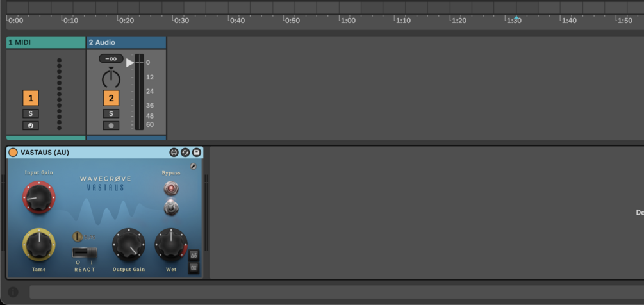Click the 1:50 mark on the time ruler

click(x=624, y=21)
